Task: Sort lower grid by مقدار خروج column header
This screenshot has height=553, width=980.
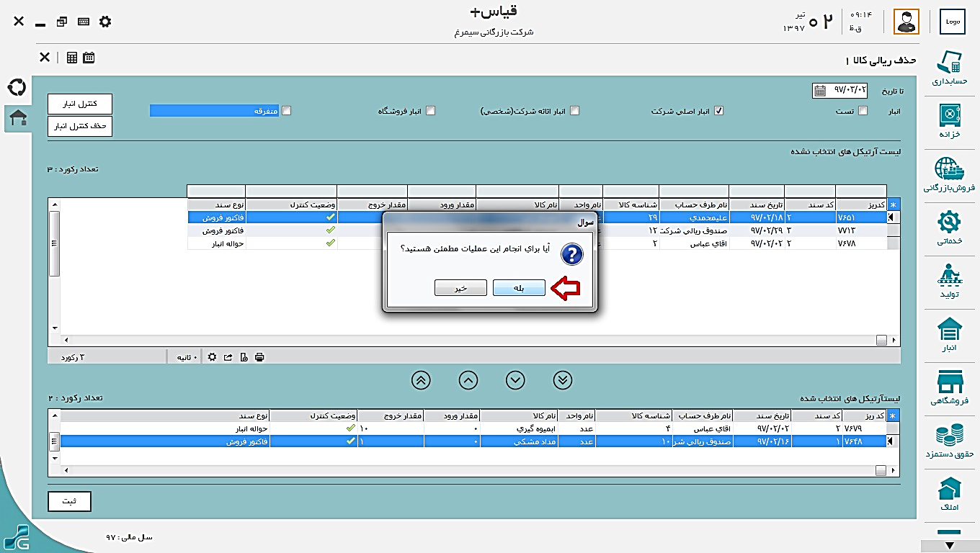Action: tap(391, 415)
